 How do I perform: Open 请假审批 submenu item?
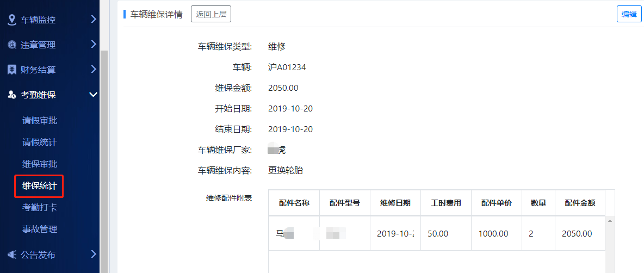(40, 120)
